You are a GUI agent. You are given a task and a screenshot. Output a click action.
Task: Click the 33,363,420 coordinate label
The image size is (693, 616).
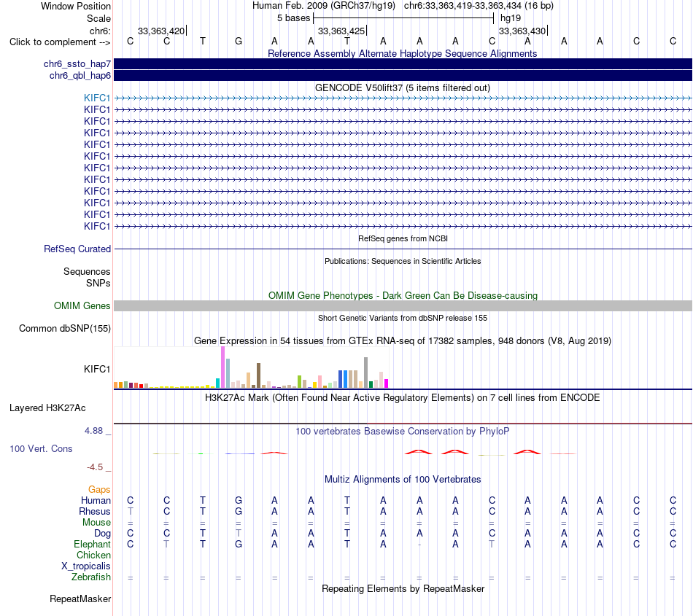(161, 31)
